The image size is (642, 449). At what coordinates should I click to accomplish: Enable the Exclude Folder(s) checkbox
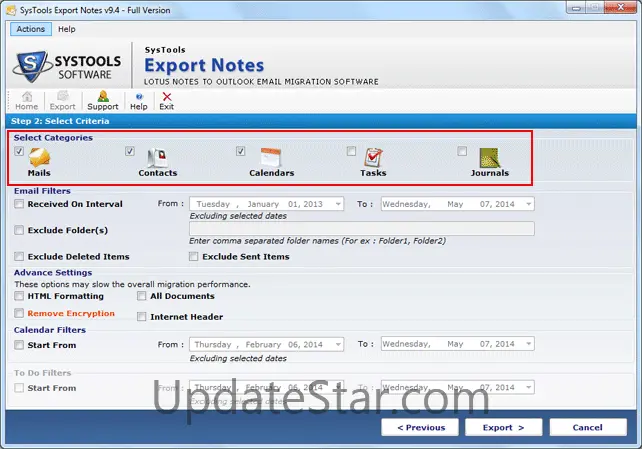19,230
